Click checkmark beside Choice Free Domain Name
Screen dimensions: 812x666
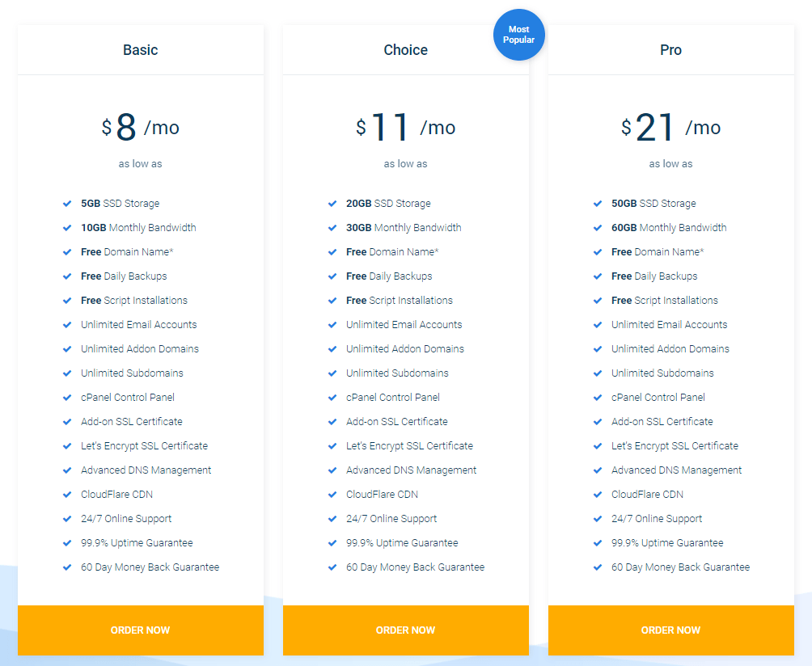(x=332, y=252)
